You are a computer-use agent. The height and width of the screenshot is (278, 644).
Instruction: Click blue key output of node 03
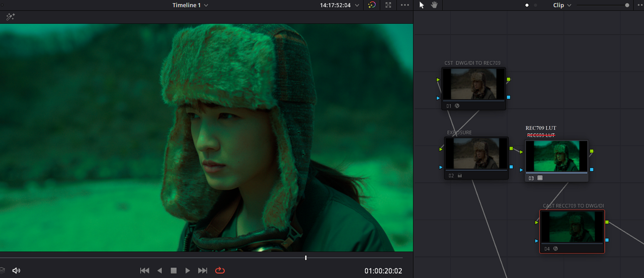[592, 169]
